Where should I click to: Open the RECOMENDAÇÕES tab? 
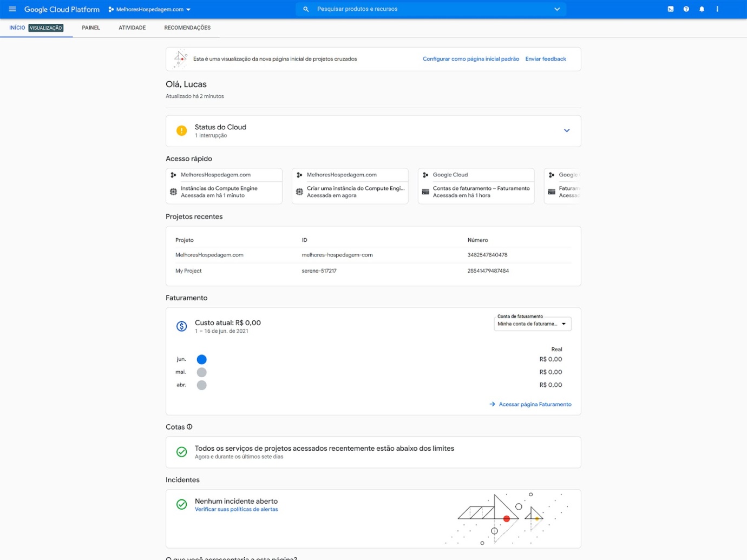[187, 28]
